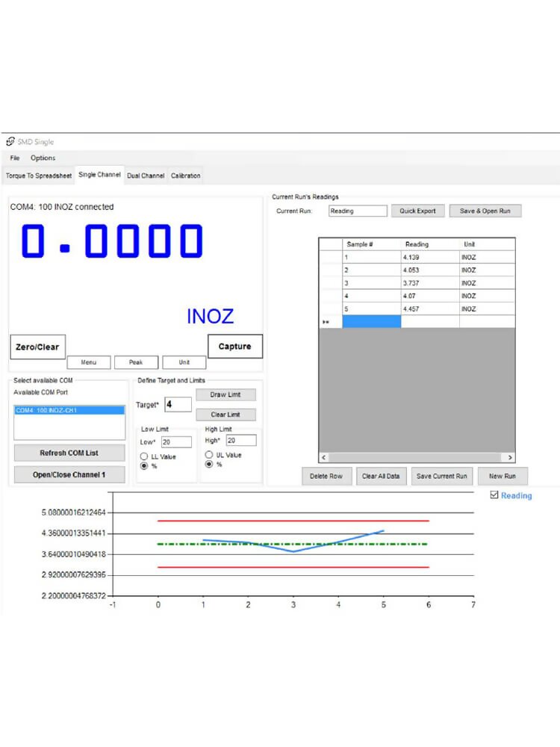Switch to the Calibration tab

coord(185,176)
